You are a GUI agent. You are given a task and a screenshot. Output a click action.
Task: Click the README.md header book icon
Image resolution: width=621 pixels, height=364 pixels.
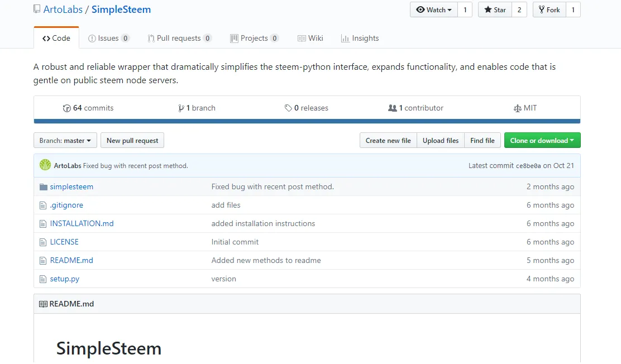pos(43,304)
